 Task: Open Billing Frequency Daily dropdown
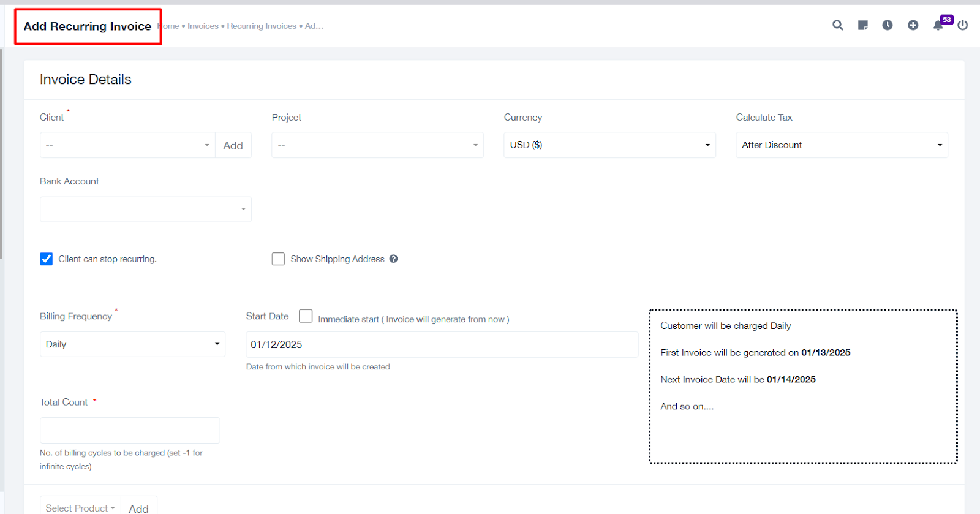tap(132, 344)
